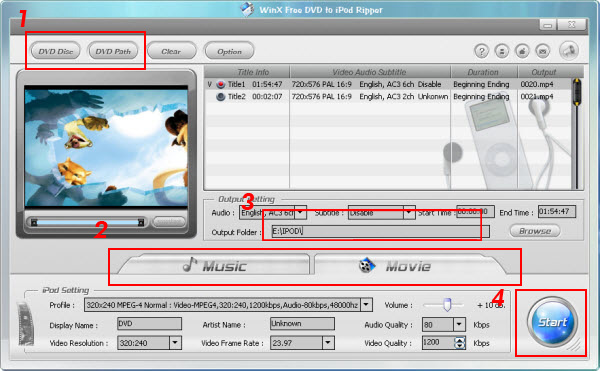Click the film reel icon on Movie tab

(367, 265)
